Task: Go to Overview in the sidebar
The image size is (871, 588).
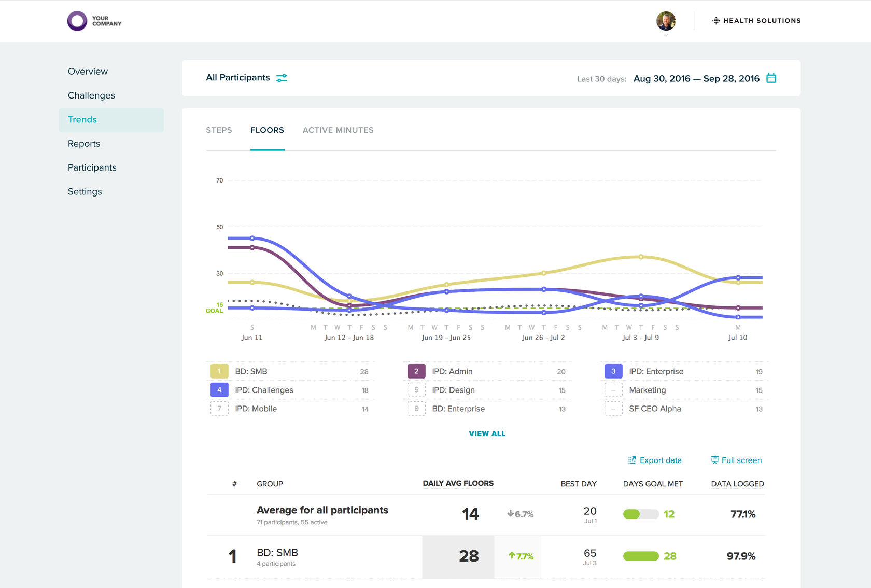Action: [x=88, y=72]
